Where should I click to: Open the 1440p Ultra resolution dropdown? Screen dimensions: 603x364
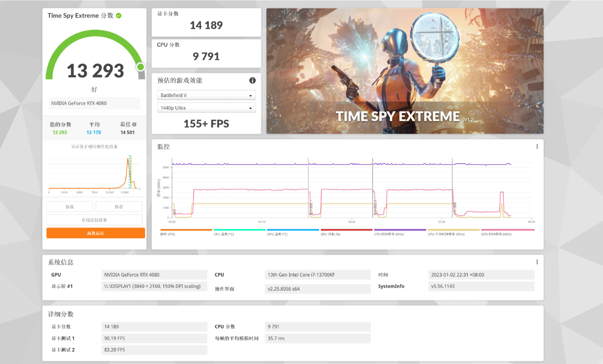coord(206,108)
